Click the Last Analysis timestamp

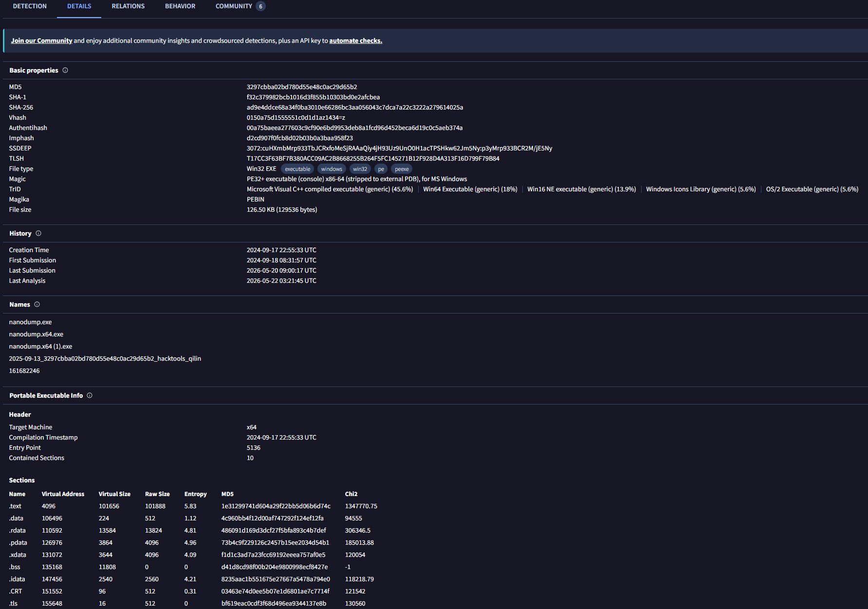pos(281,281)
